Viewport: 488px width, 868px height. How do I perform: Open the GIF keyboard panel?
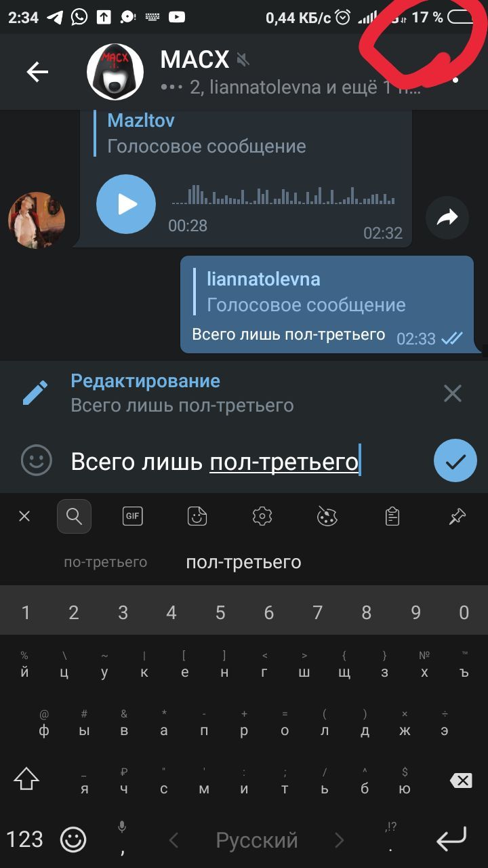tap(133, 517)
